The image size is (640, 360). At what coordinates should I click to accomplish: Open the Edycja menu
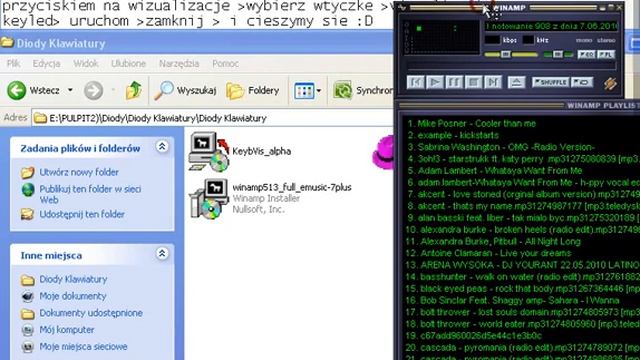click(x=46, y=64)
